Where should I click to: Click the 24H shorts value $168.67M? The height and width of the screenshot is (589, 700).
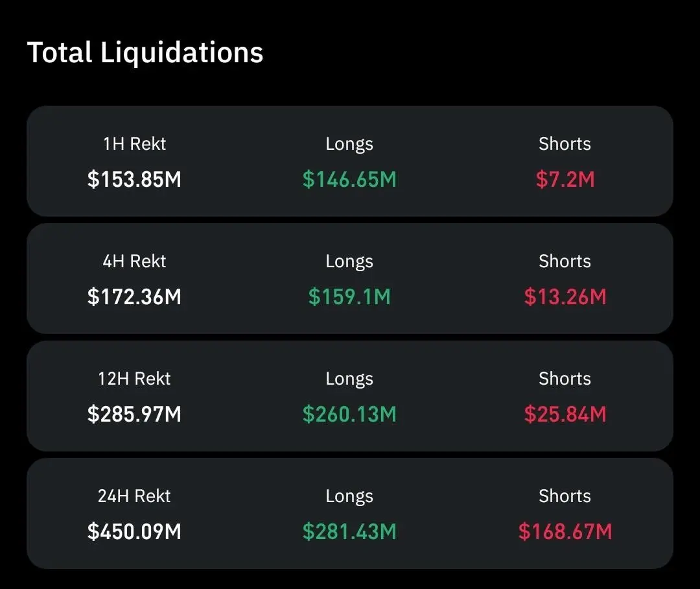tap(565, 532)
